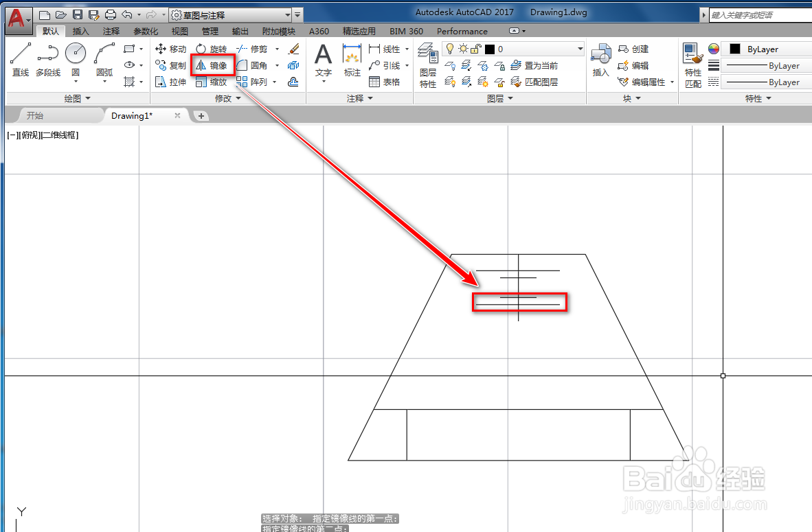The image size is (812, 532).
Task: Expand the 图层 (Layers) panel
Action: 499,98
